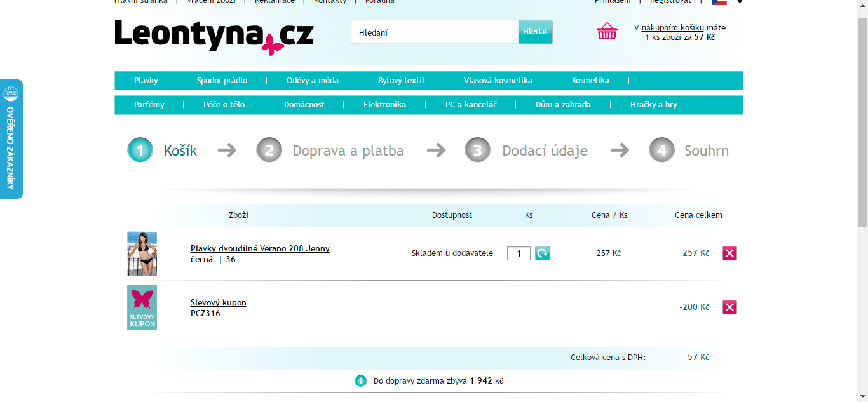
Task: Open the Kosmetika category
Action: coord(590,81)
